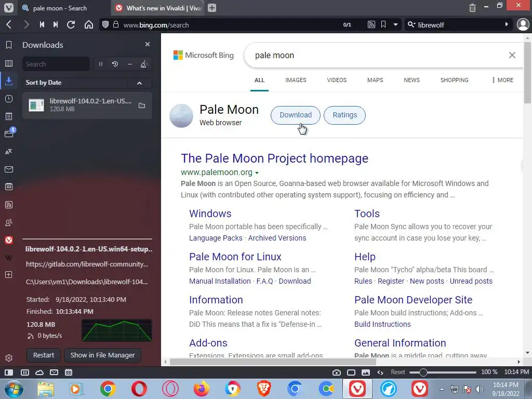The width and height of the screenshot is (532, 399).
Task: Add a new tab
Action: tap(212, 8)
